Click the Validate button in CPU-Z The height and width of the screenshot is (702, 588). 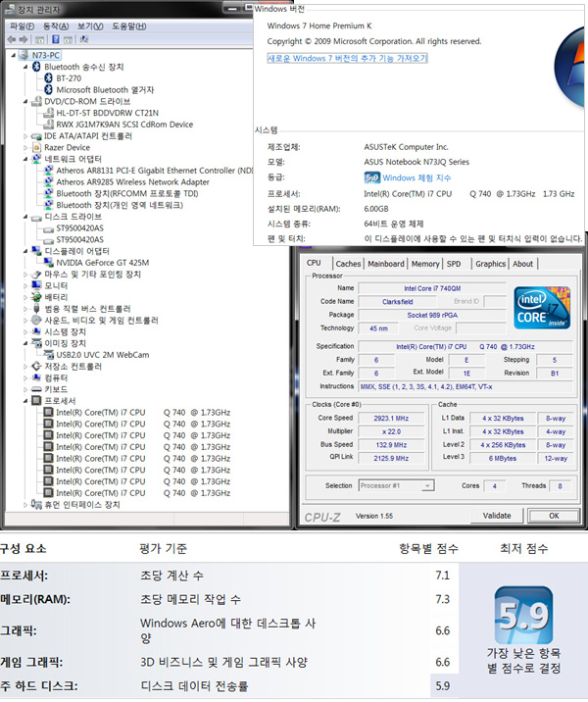pyautogui.click(x=497, y=516)
